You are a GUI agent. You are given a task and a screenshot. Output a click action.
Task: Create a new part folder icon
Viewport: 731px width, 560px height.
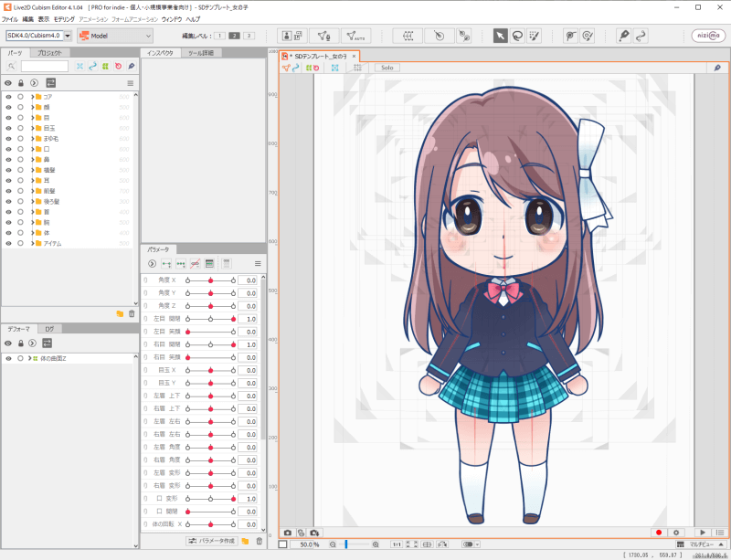tap(120, 314)
